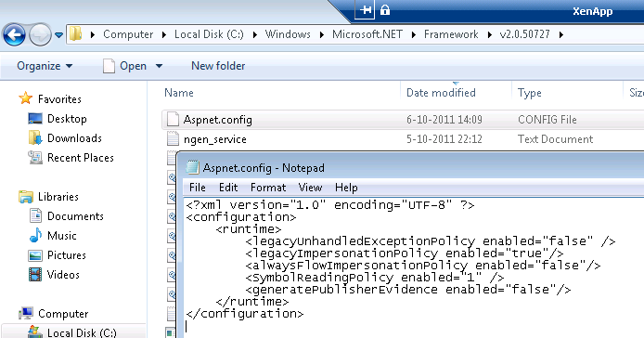Click the Documents library icon
The height and width of the screenshot is (338, 644).
click(35, 215)
